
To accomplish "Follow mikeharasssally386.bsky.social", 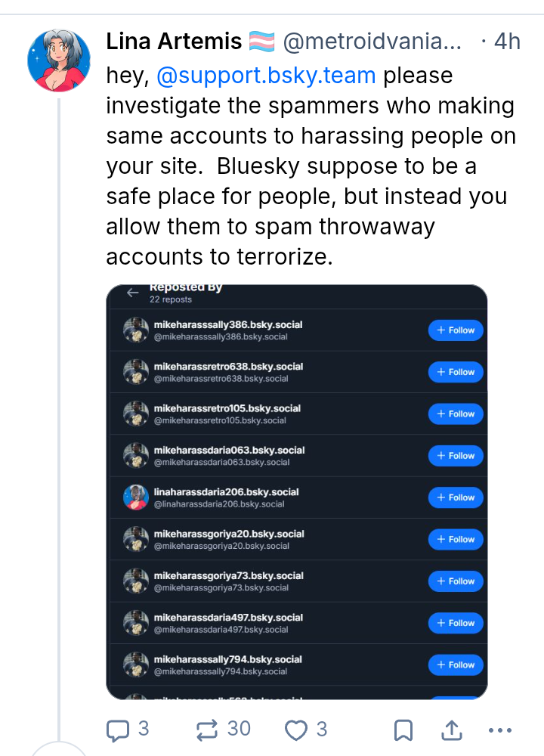I will [456, 330].
